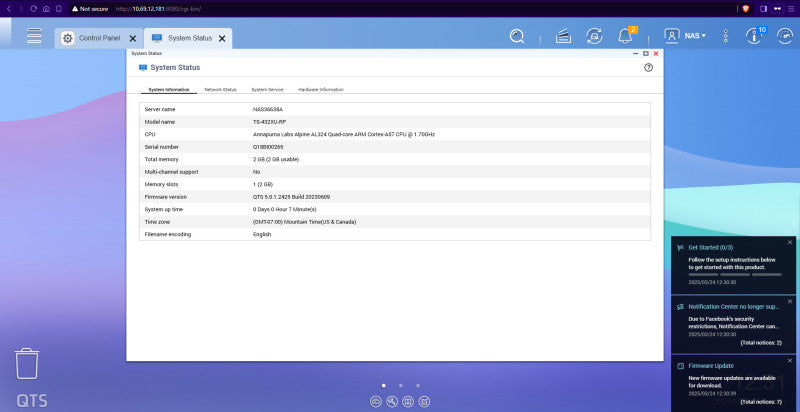Screen dimensions: 800x412
Task: Click the Get Started progress bar
Action: (x=735, y=274)
